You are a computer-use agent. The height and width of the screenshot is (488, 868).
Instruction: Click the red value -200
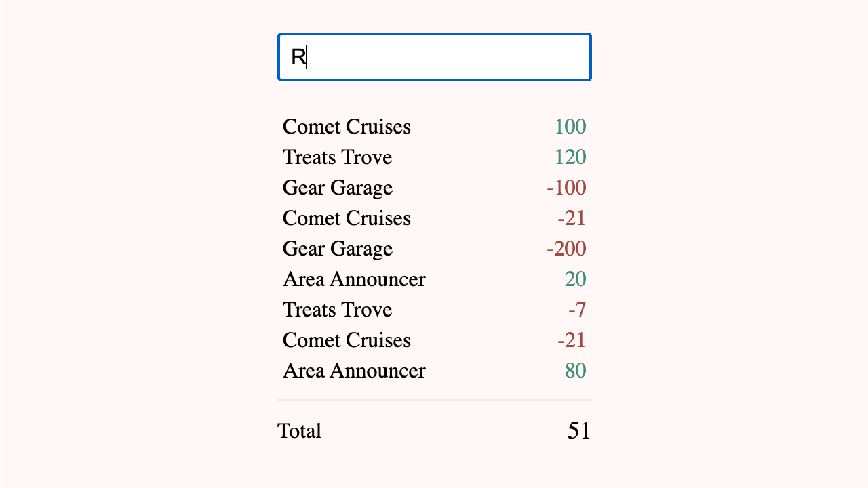tap(566, 249)
